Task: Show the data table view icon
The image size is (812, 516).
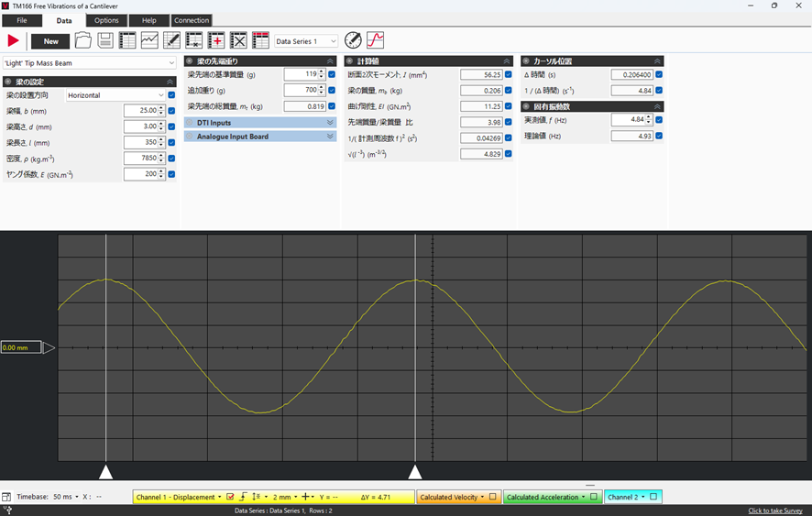Action: pos(127,40)
